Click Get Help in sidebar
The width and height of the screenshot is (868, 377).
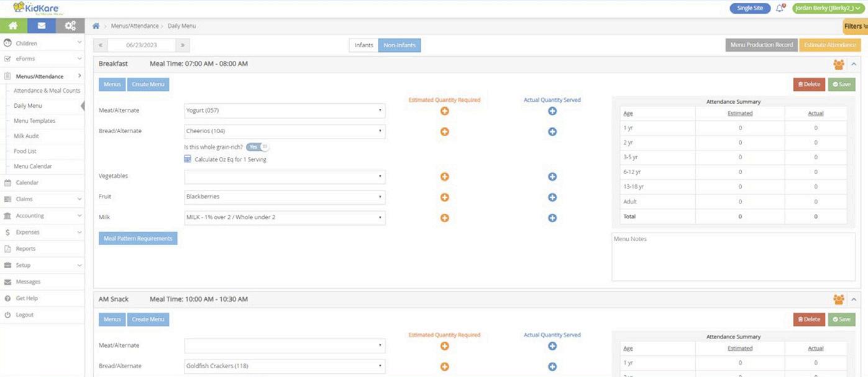pos(42,299)
